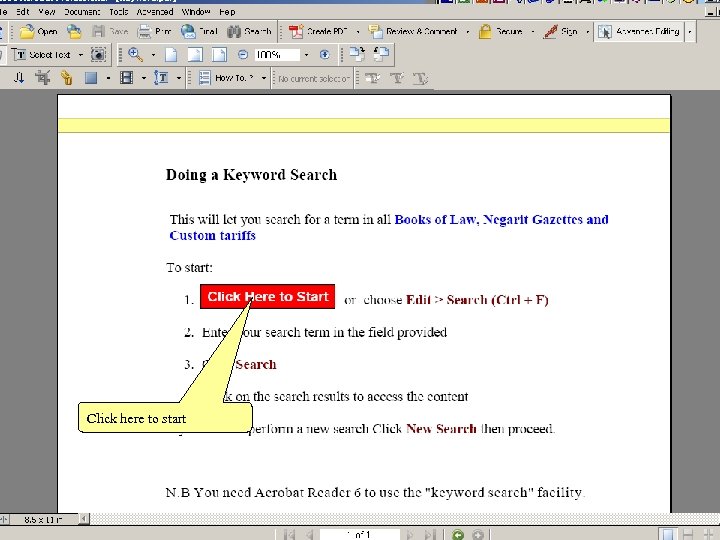Click the Underline text tool icon
Viewport: 720px width, 540px height.
420,79
